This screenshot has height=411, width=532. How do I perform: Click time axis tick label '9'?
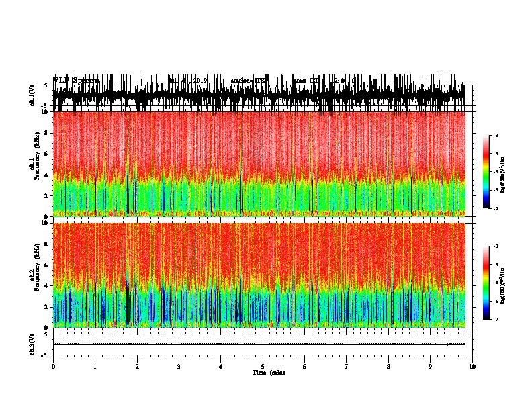click(x=430, y=367)
